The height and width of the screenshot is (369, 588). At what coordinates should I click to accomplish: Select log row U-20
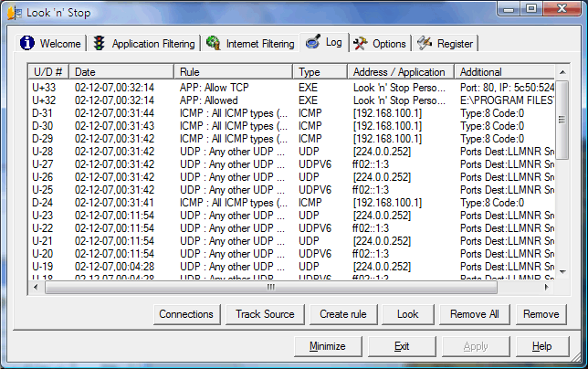292,254
